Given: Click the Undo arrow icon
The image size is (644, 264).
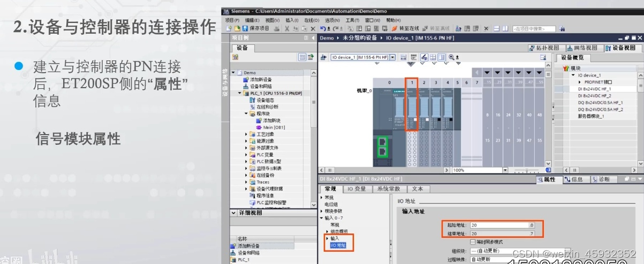Looking at the screenshot, I should (322, 28).
